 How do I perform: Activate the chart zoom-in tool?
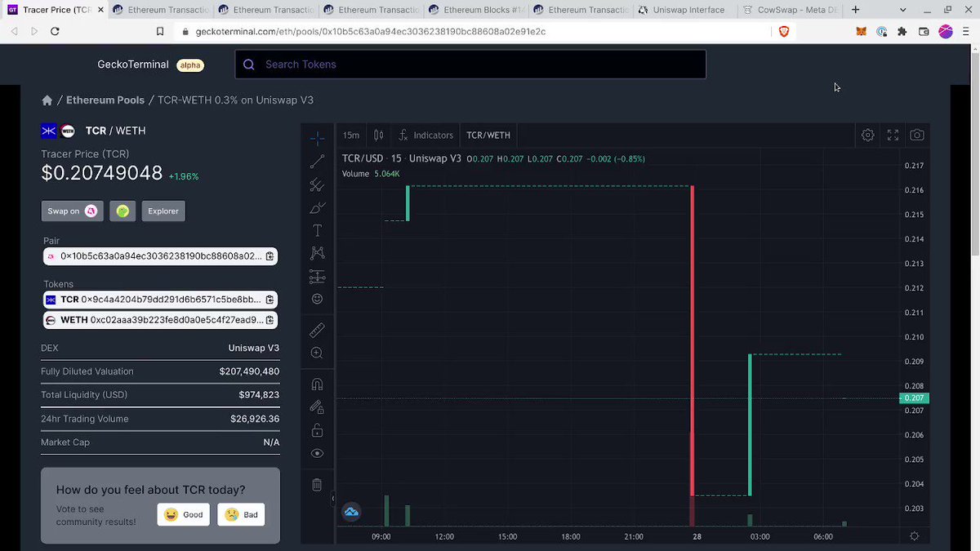317,353
